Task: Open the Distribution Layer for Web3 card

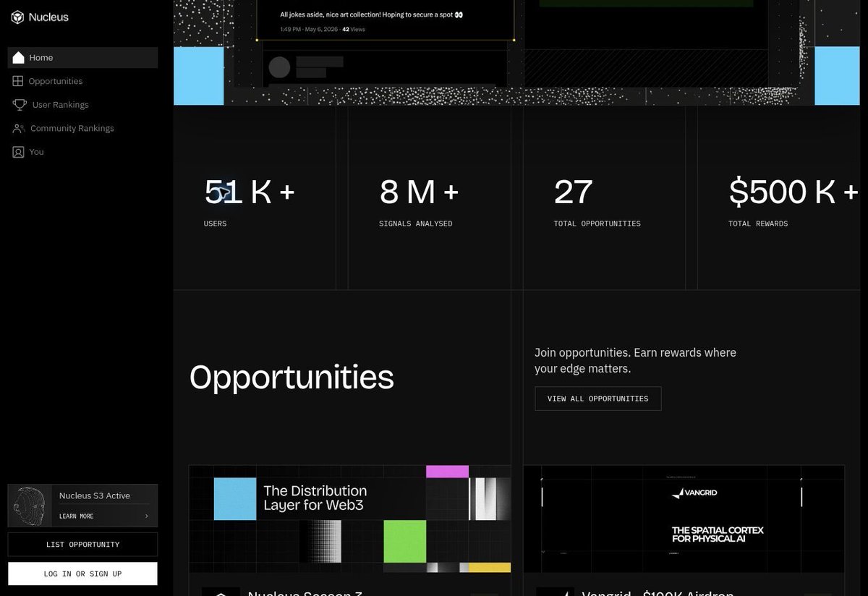Action: [x=349, y=519]
